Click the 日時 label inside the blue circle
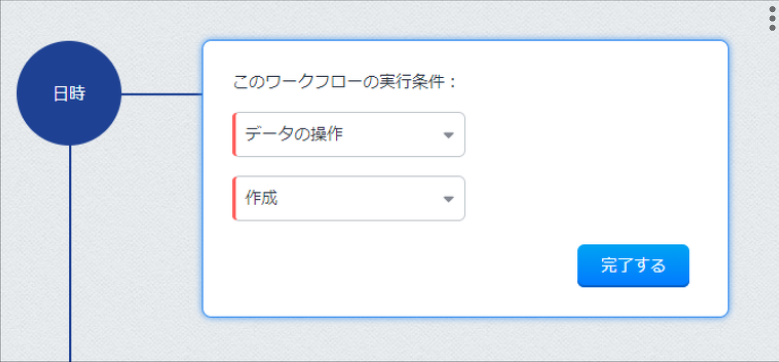The height and width of the screenshot is (362, 779). click(69, 94)
